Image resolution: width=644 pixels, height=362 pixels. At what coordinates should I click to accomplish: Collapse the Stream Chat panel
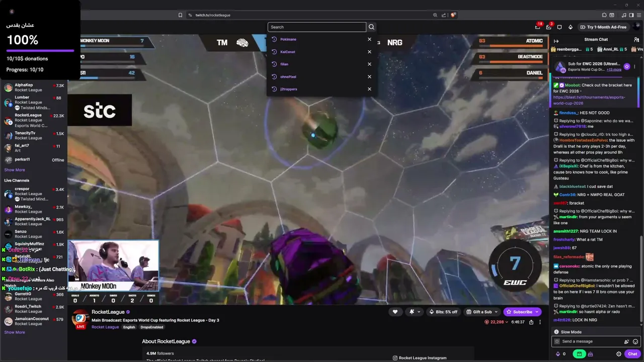(556, 41)
